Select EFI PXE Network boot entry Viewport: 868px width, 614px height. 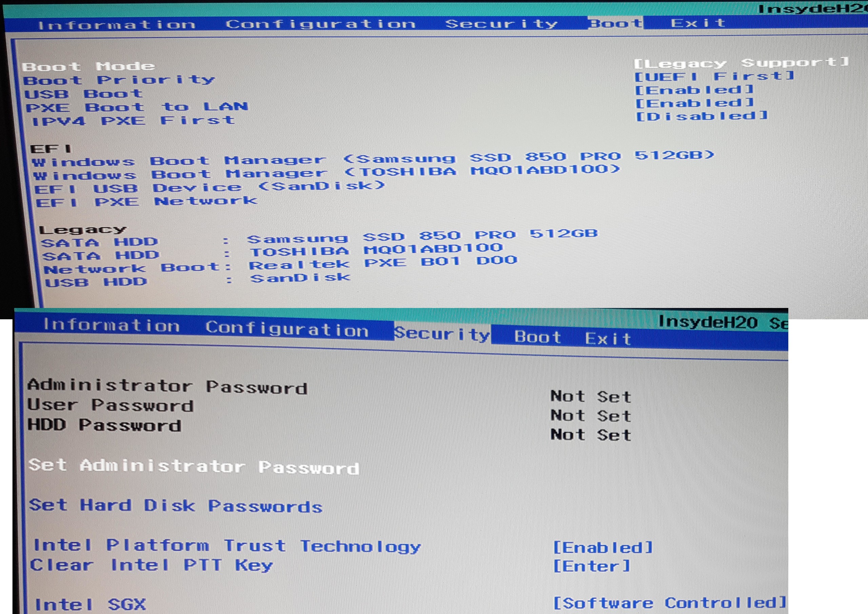(x=146, y=201)
